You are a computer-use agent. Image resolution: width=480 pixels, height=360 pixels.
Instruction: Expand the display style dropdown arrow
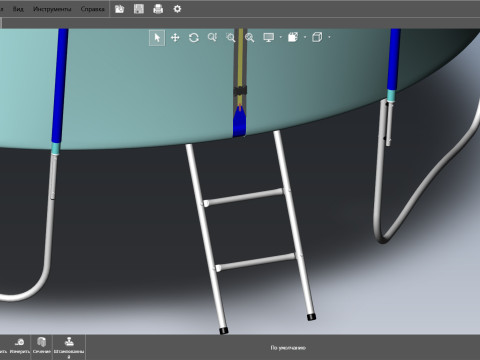[281, 37]
